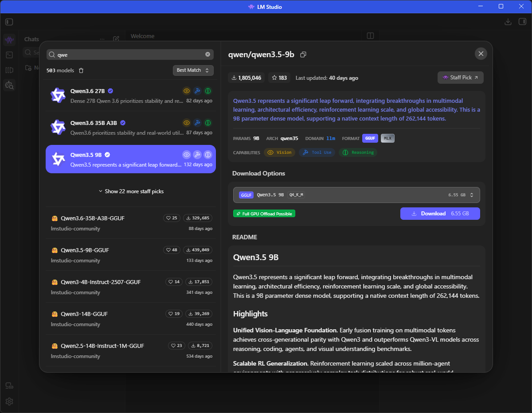
Task: Click the 439,049 downloads badge
Action: tap(198, 250)
